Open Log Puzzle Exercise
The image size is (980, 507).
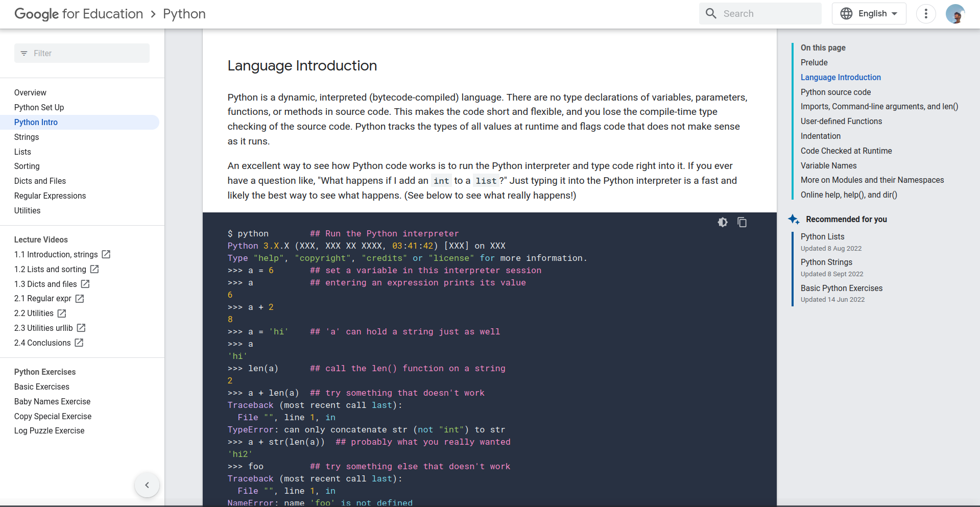(49, 430)
